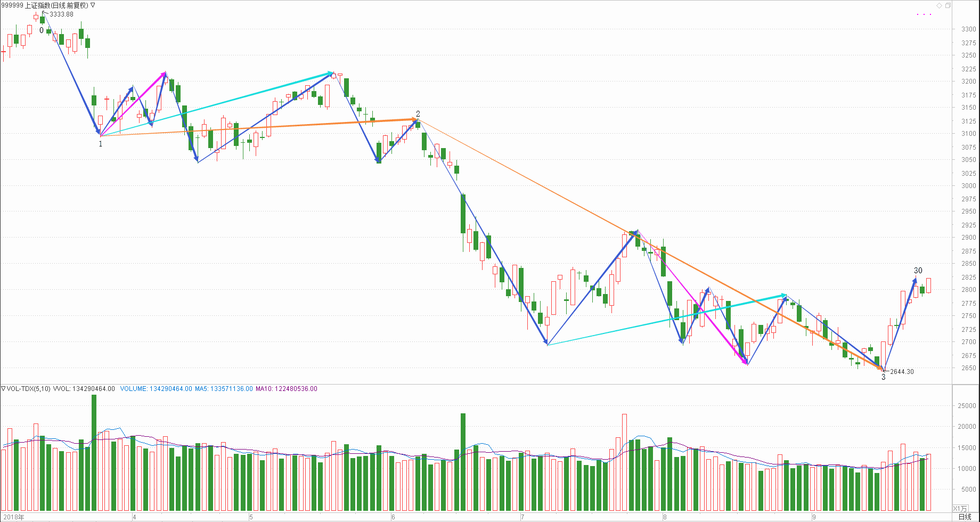Select the 2644.30 low price label

pyautogui.click(x=902, y=372)
